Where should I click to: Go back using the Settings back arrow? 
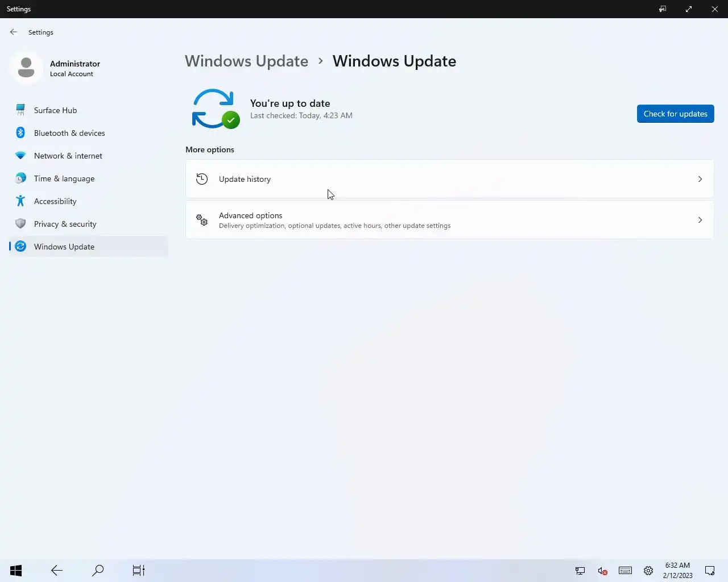click(14, 32)
